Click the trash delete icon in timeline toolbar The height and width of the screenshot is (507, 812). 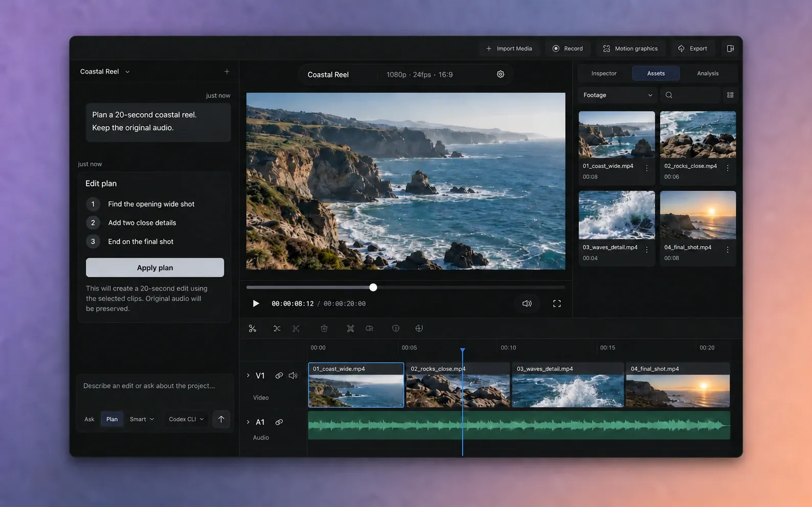click(324, 328)
